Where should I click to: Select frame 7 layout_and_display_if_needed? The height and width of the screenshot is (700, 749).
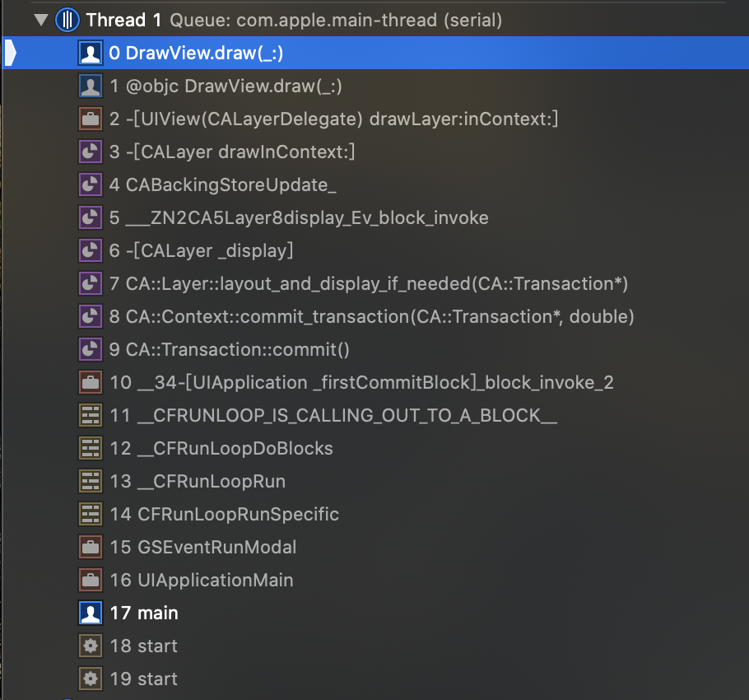click(x=375, y=284)
